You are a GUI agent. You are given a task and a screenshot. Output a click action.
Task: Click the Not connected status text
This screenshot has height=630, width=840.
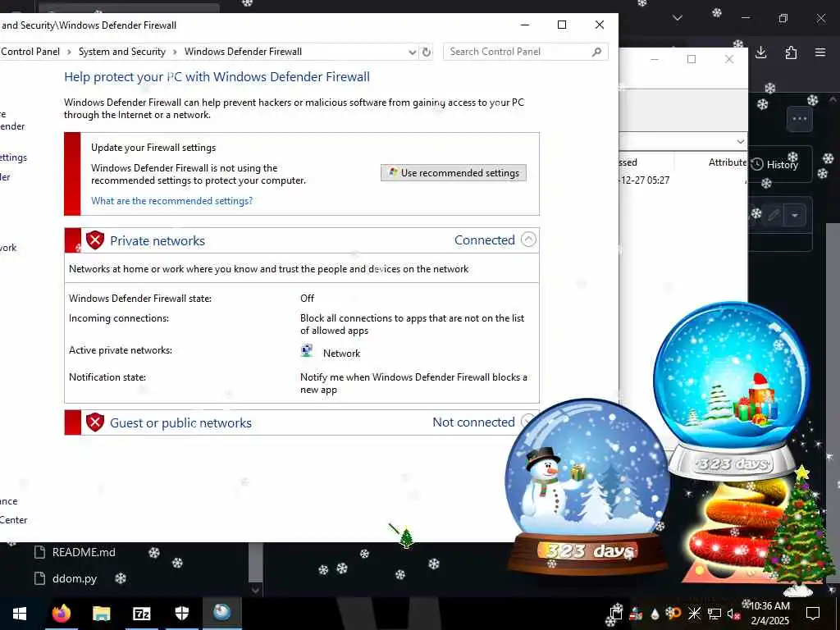(473, 422)
